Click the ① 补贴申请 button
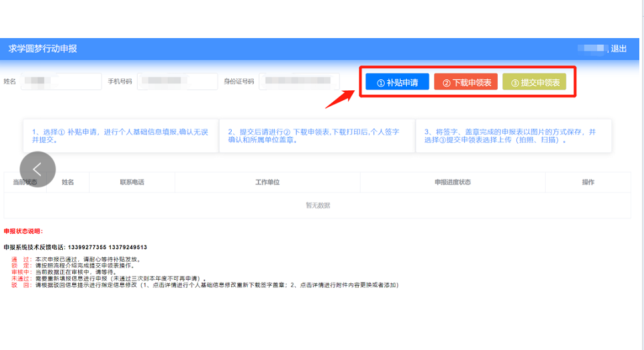 point(397,82)
